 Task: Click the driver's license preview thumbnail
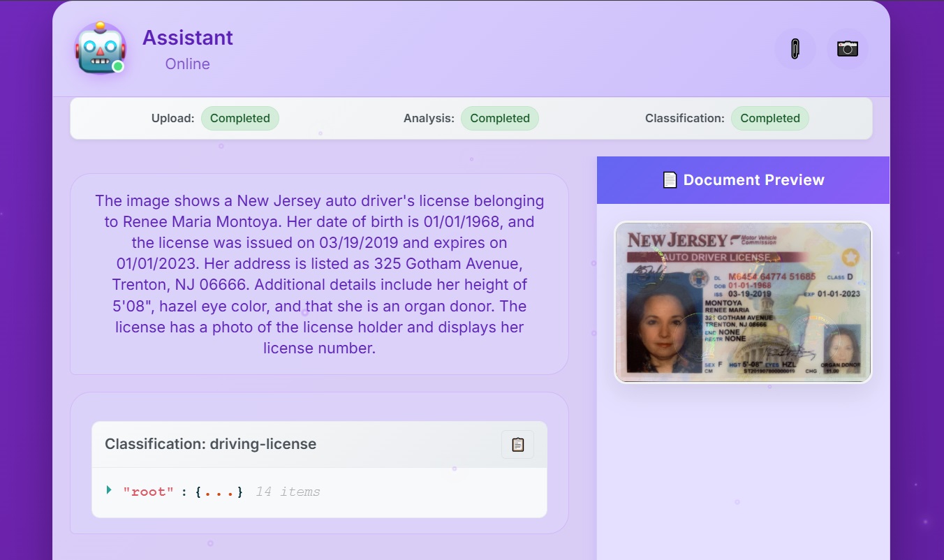743,302
